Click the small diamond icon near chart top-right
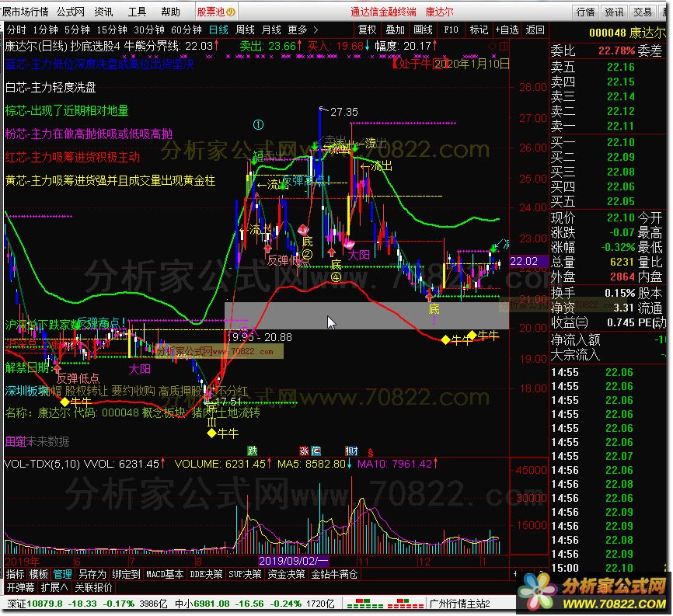 point(492,46)
